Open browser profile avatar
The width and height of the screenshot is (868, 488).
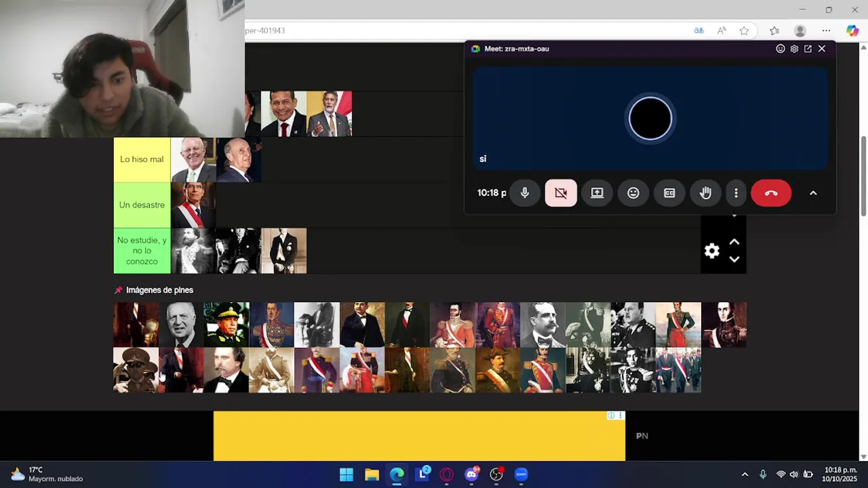[800, 30]
